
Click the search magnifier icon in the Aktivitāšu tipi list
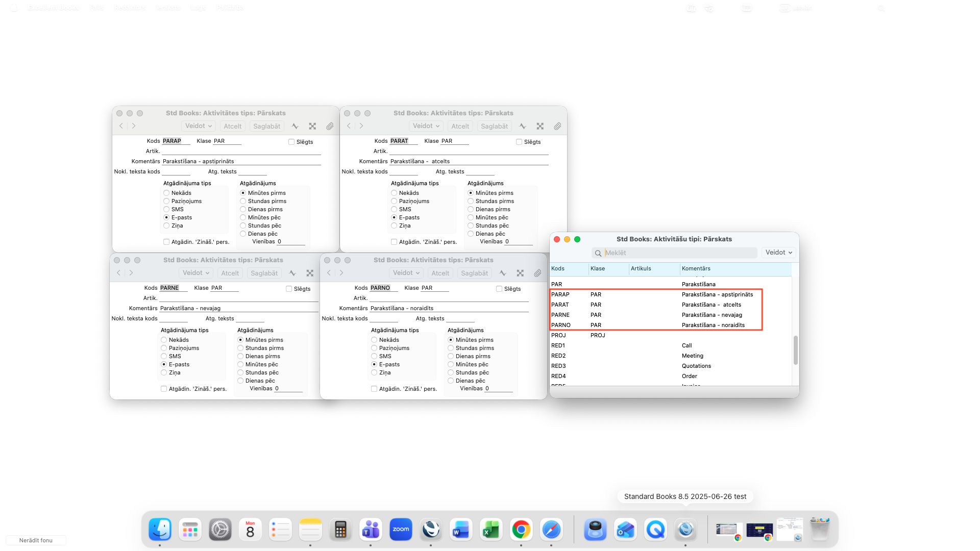[x=598, y=253]
